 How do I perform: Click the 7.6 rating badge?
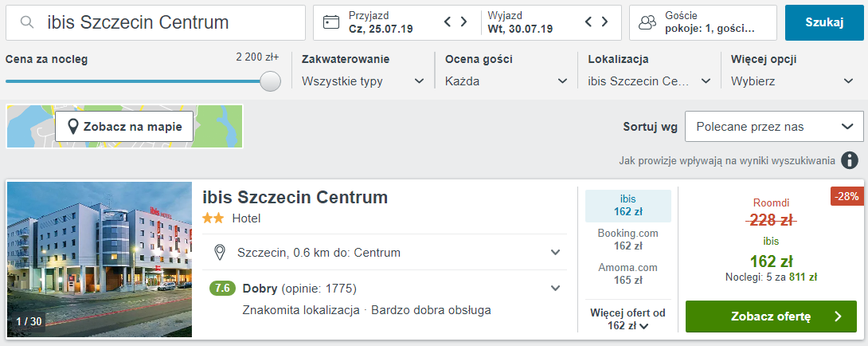222,289
